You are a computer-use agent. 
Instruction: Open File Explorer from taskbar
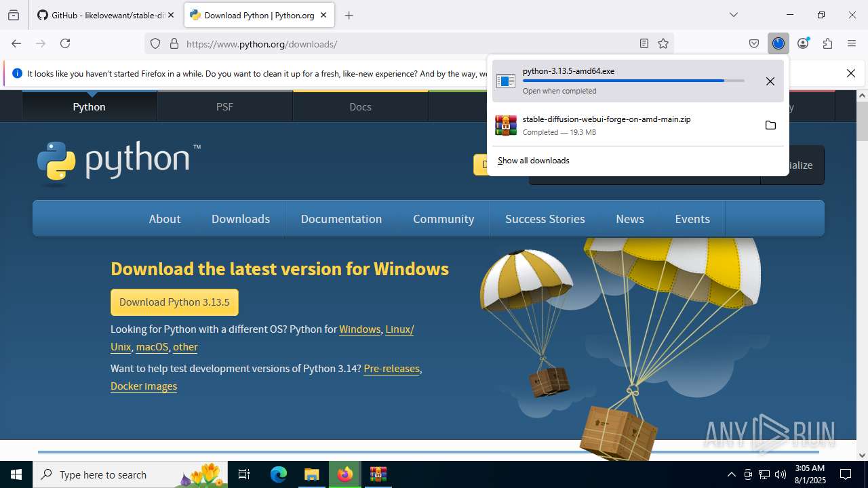(x=311, y=474)
